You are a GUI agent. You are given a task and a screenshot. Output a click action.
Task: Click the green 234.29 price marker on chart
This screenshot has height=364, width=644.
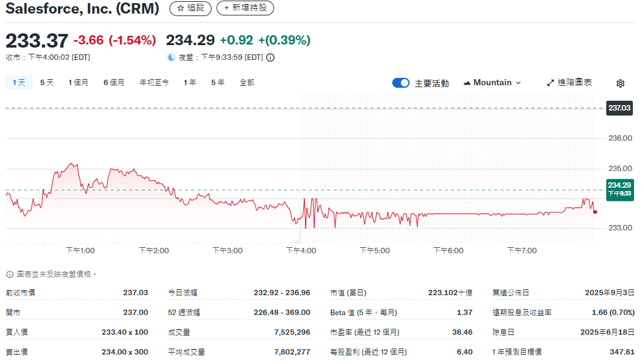tap(620, 189)
